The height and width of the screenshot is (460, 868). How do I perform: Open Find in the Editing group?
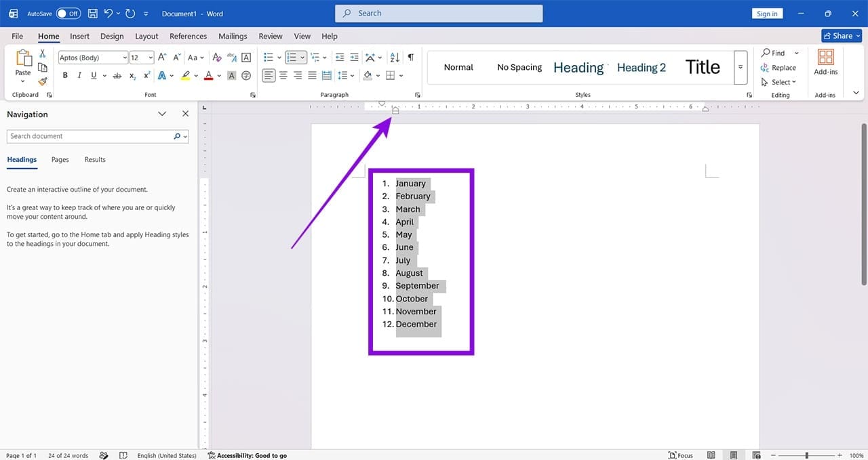(772, 53)
